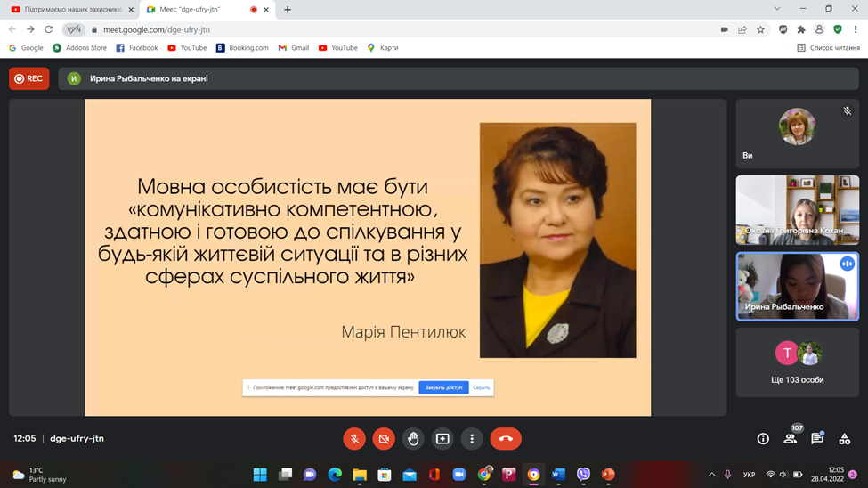Viewport: 868px width, 488px height.
Task: Close the YouTube browser tab
Action: [131, 10]
